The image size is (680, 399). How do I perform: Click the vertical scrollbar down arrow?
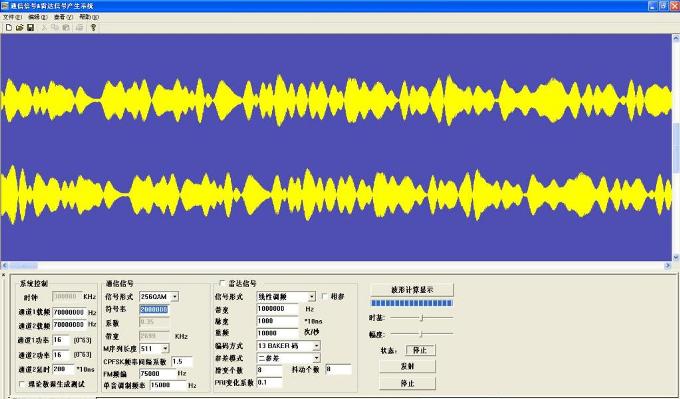click(x=676, y=257)
